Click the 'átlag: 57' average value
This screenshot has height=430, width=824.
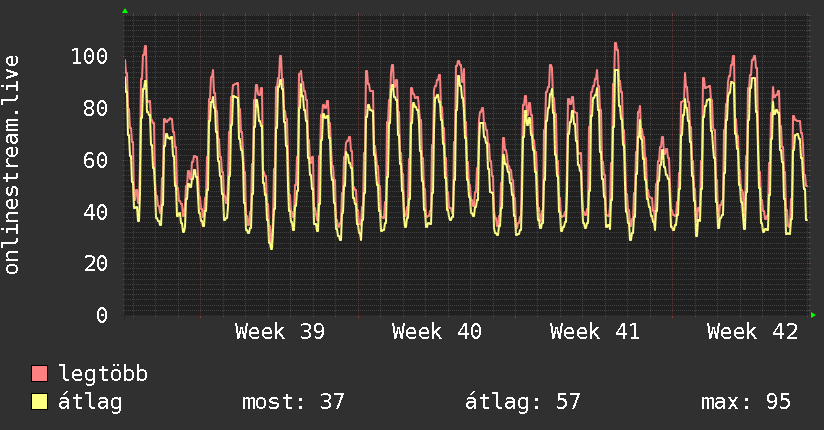(522, 402)
